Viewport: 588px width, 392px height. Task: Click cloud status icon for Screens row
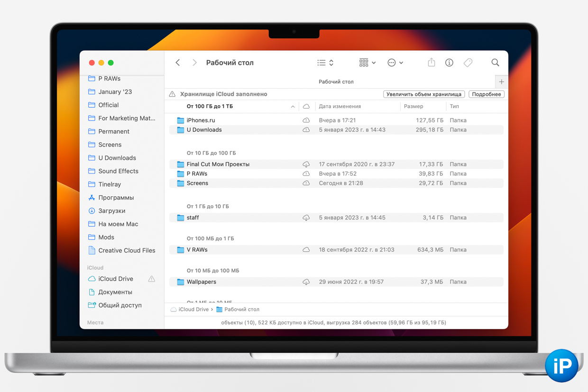[306, 183]
